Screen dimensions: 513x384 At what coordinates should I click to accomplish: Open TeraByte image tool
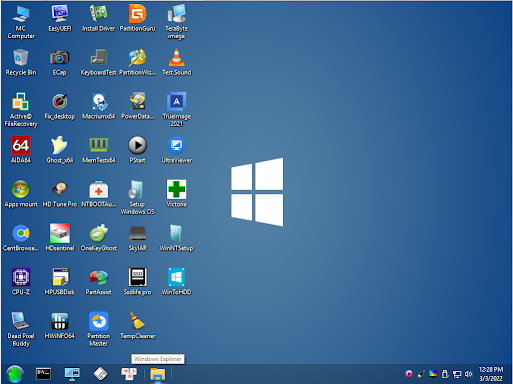tap(176, 22)
